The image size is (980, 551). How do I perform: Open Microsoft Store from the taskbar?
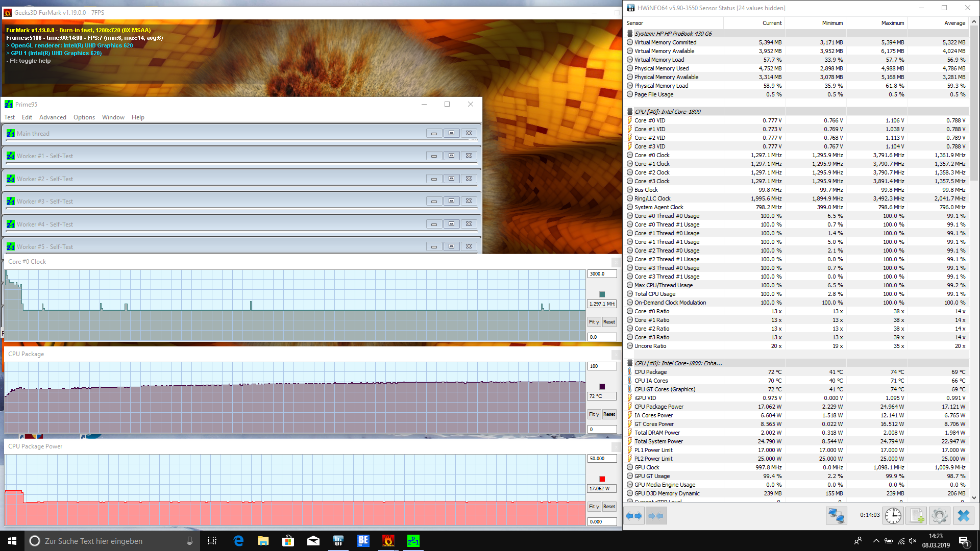[288, 541]
